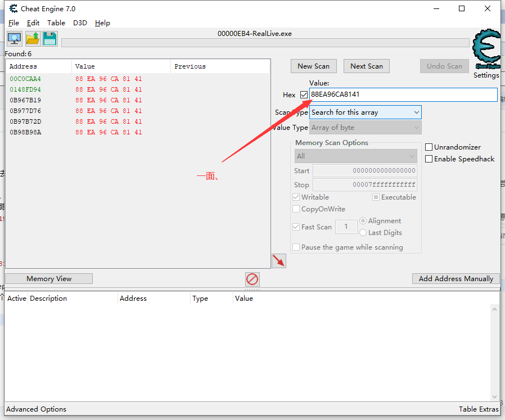Click Add Address Manually button

coord(456,279)
